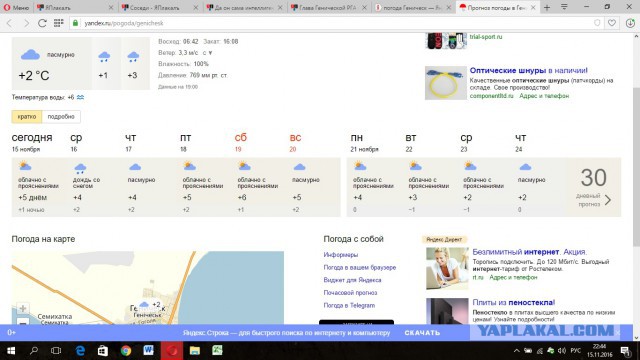Open Task View on the taskbar

[56, 351]
